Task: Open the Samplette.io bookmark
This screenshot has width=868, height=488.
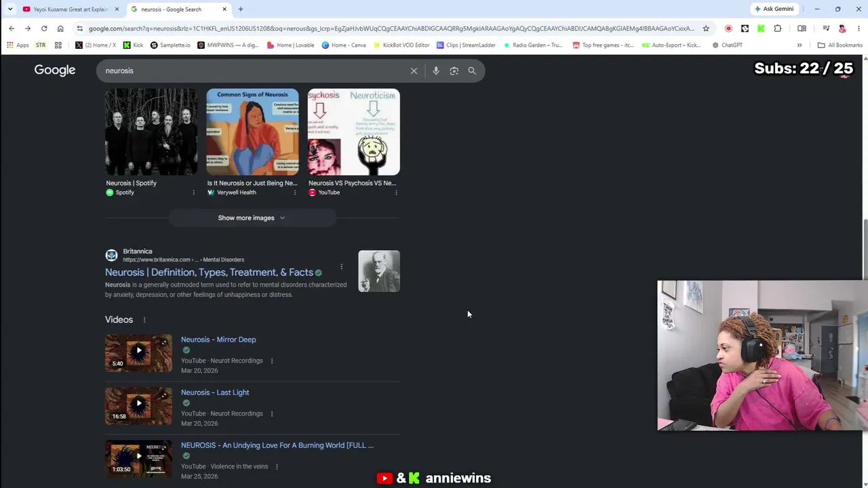Action: pyautogui.click(x=170, y=45)
